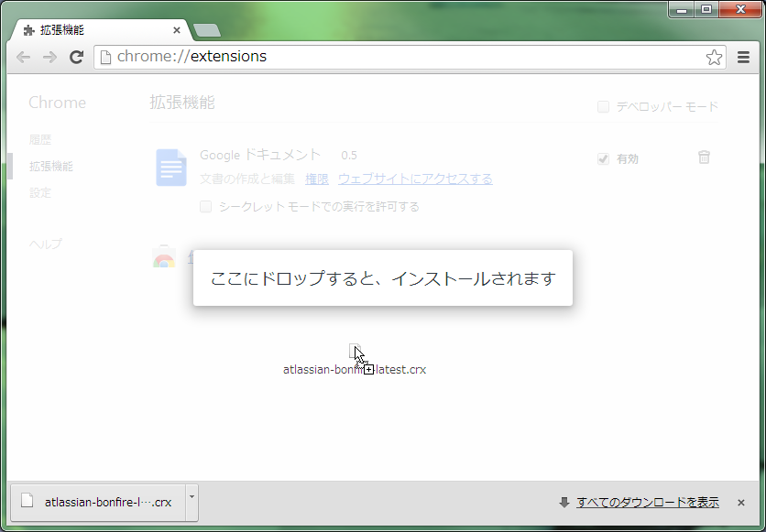
Task: Enable デベロッパー モード checkbox
Action: pos(603,106)
